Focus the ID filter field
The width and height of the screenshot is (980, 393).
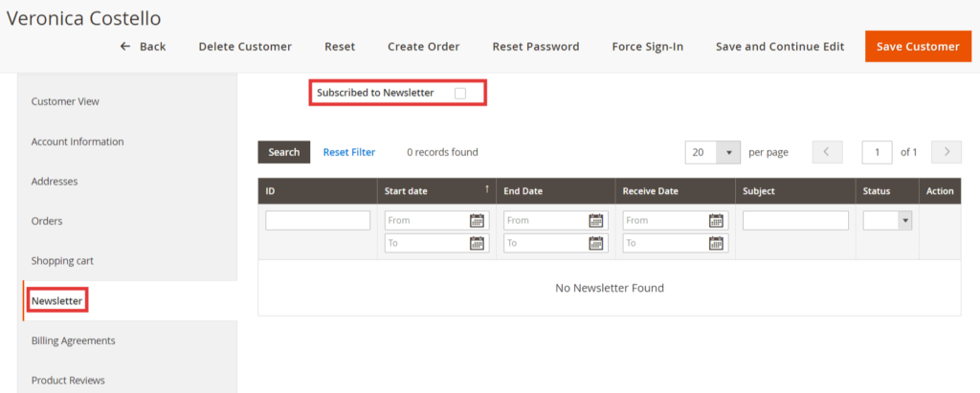pos(318,221)
